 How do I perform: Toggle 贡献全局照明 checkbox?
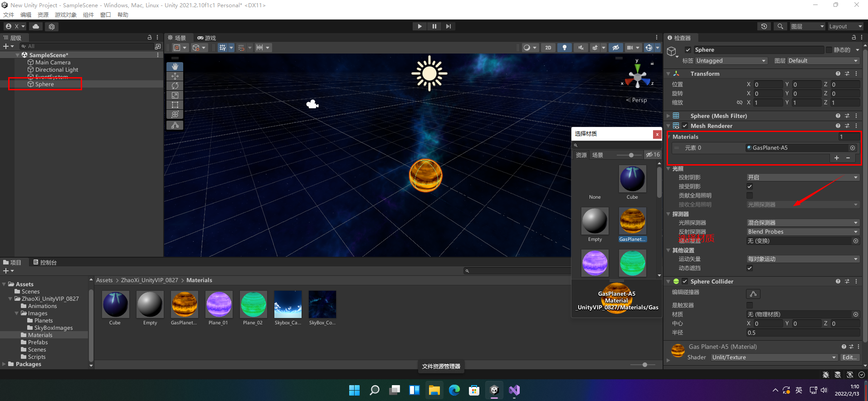750,196
